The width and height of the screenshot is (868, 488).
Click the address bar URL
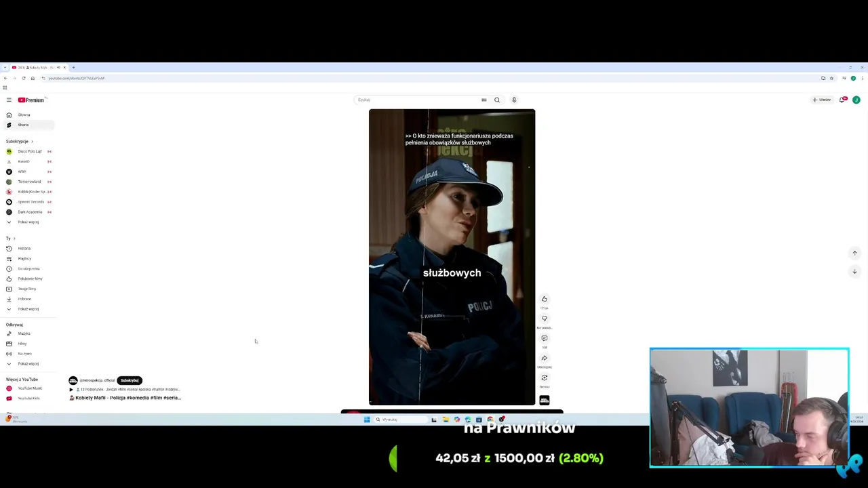76,78
